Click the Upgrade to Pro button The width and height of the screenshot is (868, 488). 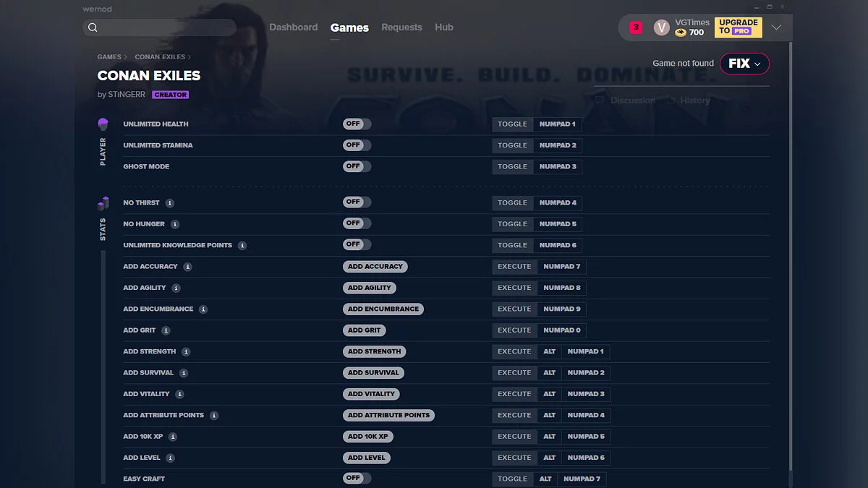pyautogui.click(x=739, y=27)
